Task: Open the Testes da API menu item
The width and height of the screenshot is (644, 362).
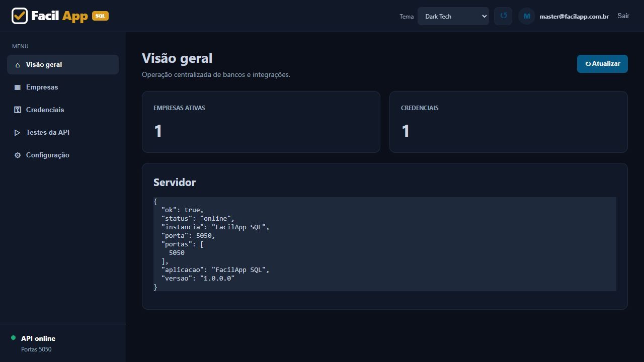Action: point(63,133)
